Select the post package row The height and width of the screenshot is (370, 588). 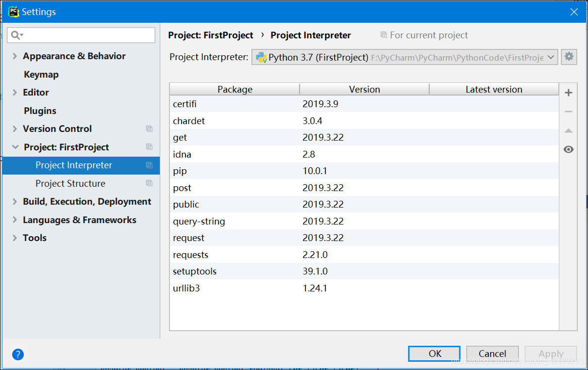click(x=364, y=188)
